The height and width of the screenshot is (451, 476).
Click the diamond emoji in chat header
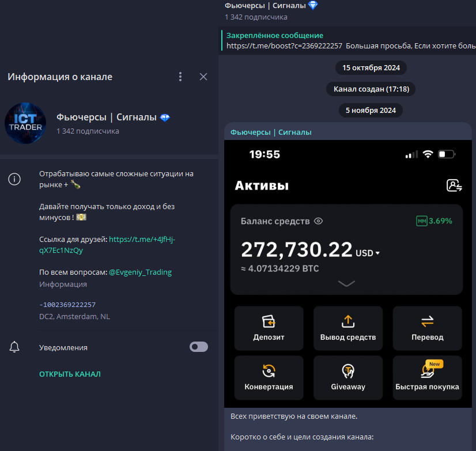tap(313, 5)
